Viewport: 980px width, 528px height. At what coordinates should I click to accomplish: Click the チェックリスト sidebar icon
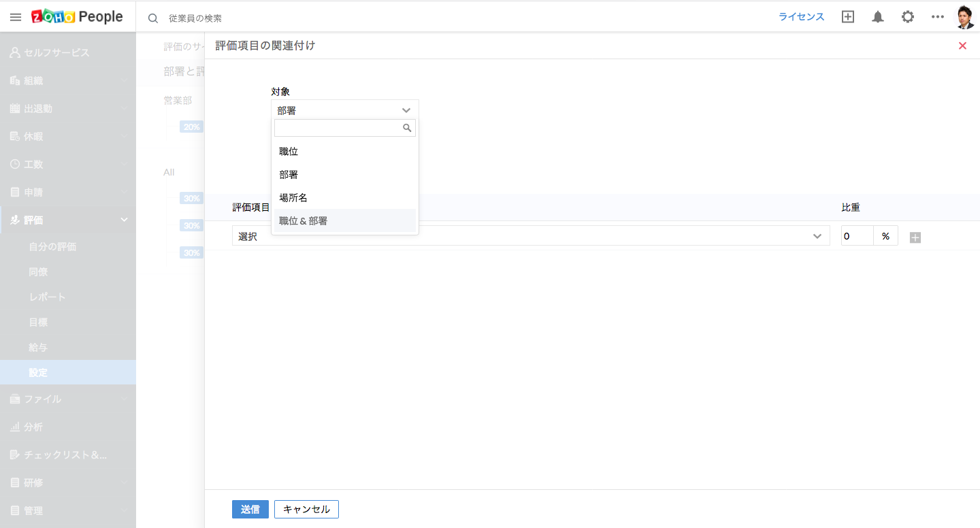click(x=15, y=455)
